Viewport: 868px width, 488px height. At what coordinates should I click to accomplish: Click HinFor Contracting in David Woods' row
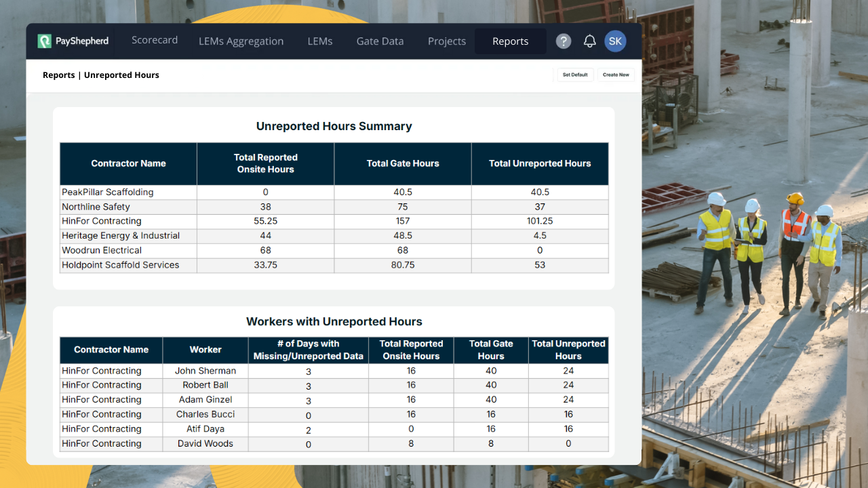pos(102,444)
